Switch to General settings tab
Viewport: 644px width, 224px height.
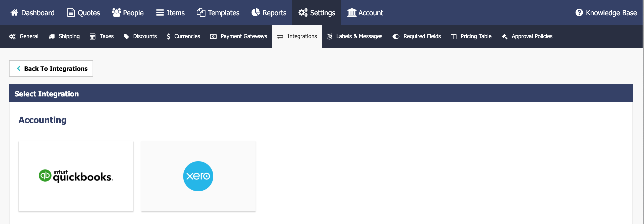coord(29,36)
